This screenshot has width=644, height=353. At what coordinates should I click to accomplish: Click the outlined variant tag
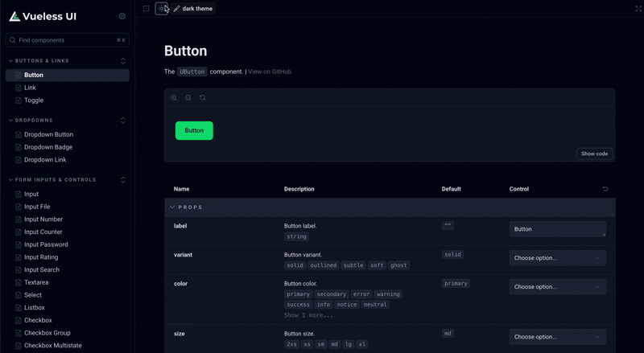[324, 265]
